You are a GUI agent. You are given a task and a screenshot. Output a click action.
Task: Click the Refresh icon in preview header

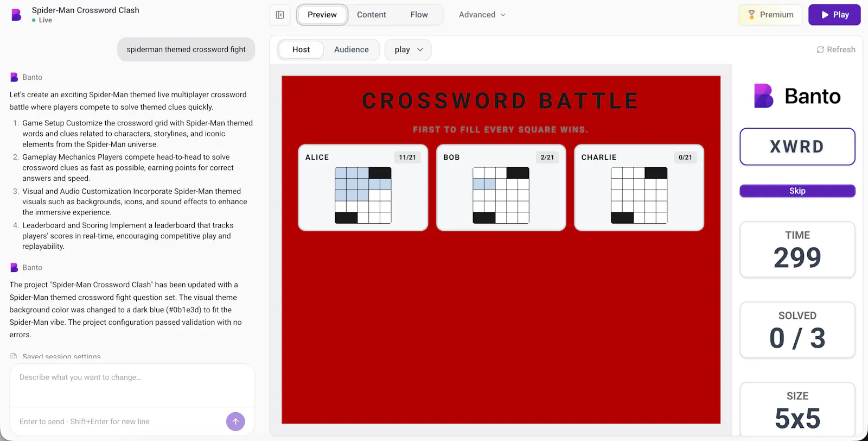pos(820,49)
